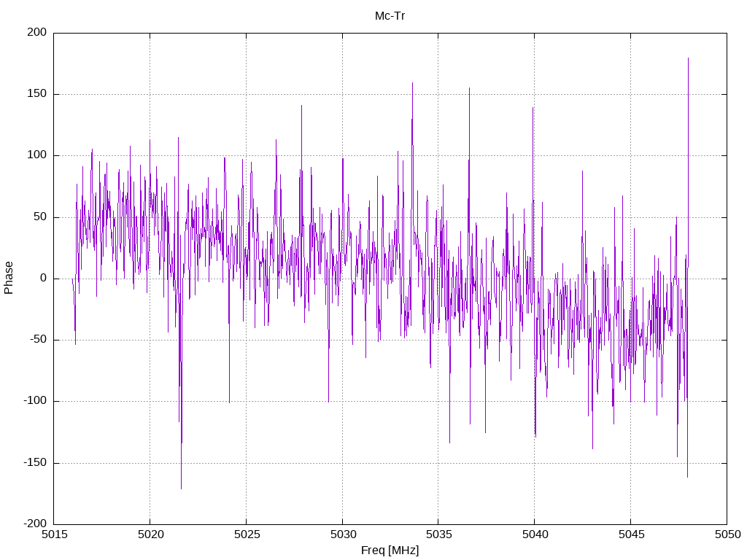
Task: Click the x-axis tick label "5040"
Action: pyautogui.click(x=535, y=534)
